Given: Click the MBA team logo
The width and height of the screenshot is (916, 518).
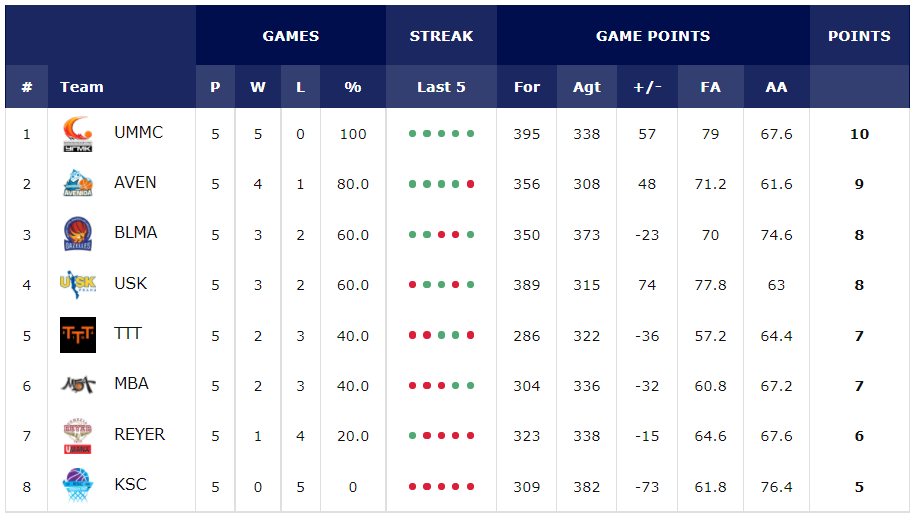Looking at the screenshot, I should pyautogui.click(x=78, y=384).
